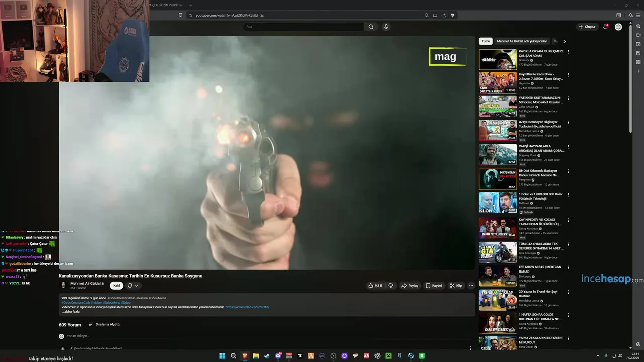The height and width of the screenshot is (362, 644).
Task: Open Hayrettin ile Kaos Show recommended video title
Action: click(541, 76)
